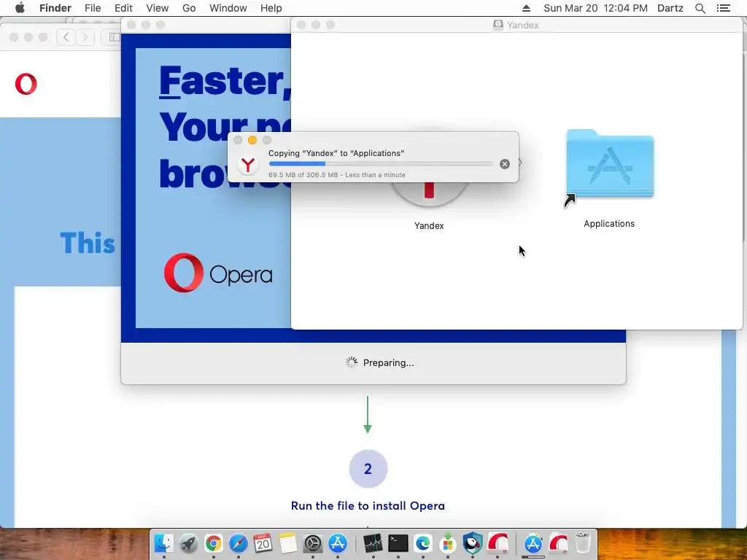This screenshot has height=560, width=747.
Task: Open Finder from the dock
Action: 163,543
